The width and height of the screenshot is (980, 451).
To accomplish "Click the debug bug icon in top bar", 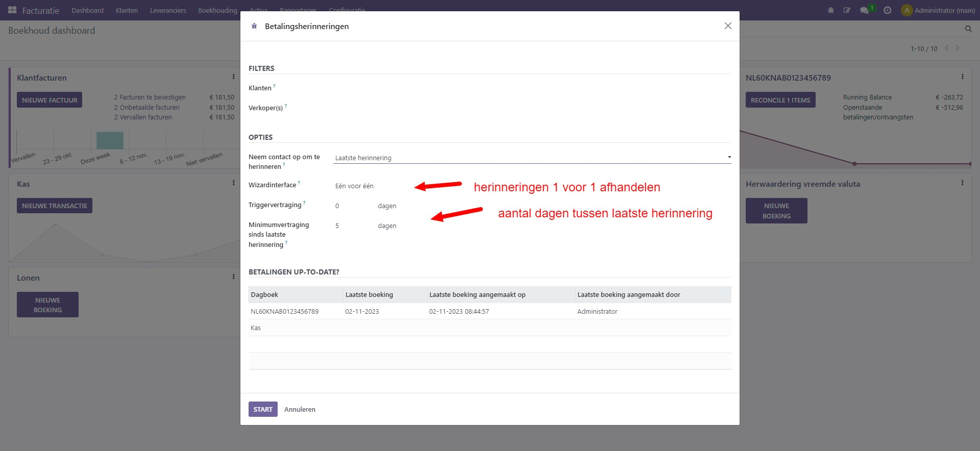I will click(831, 10).
